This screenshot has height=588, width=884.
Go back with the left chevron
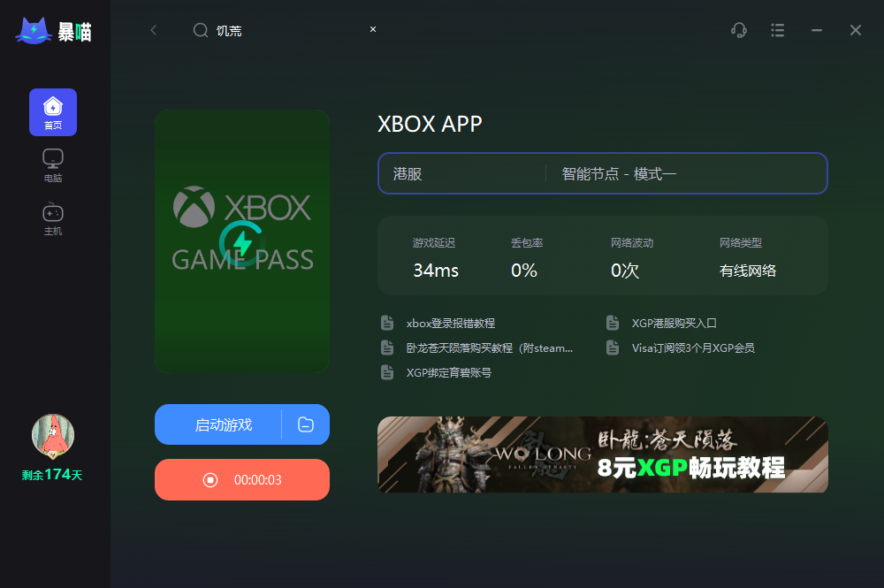tap(153, 30)
